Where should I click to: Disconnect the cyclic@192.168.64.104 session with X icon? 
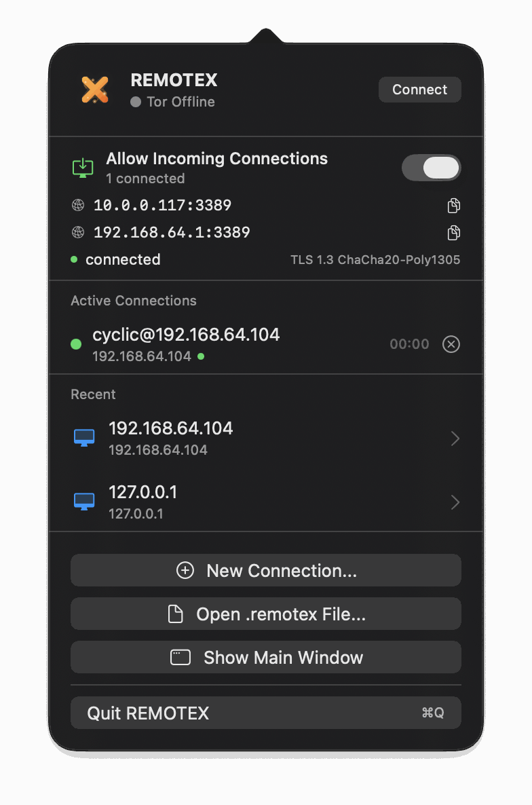451,344
